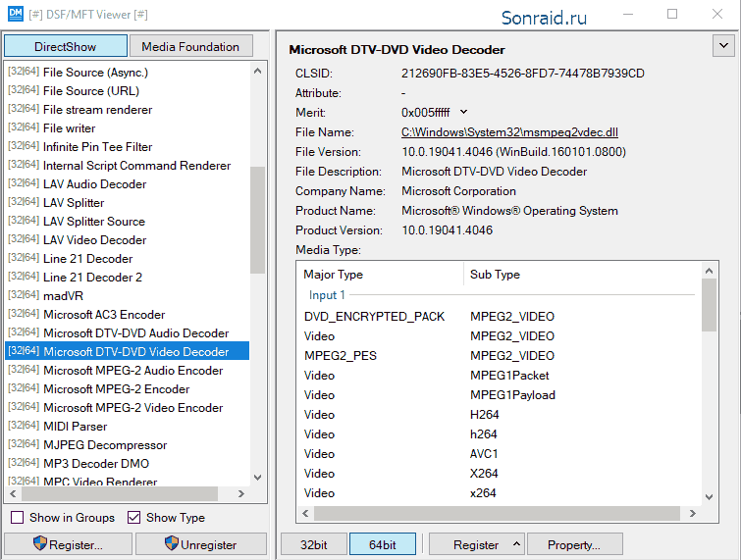Click the filter list vertical scrollbar thumb
The width and height of the screenshot is (741, 560).
point(257,220)
